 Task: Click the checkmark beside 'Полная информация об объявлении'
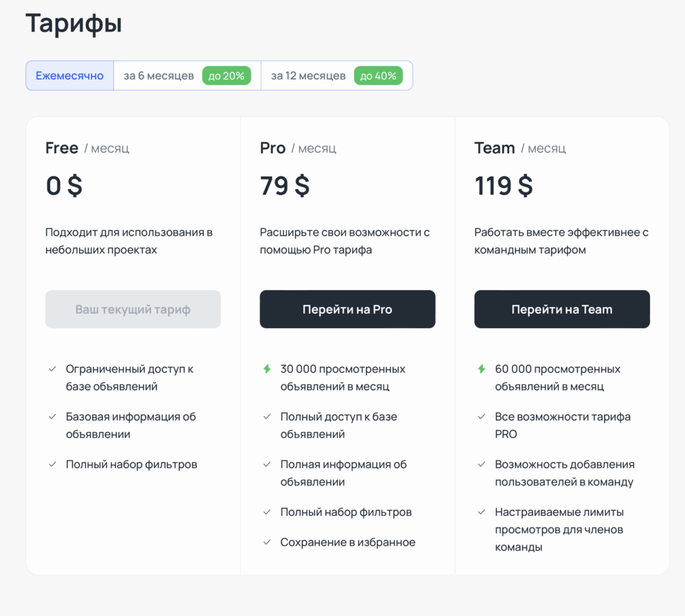266,464
